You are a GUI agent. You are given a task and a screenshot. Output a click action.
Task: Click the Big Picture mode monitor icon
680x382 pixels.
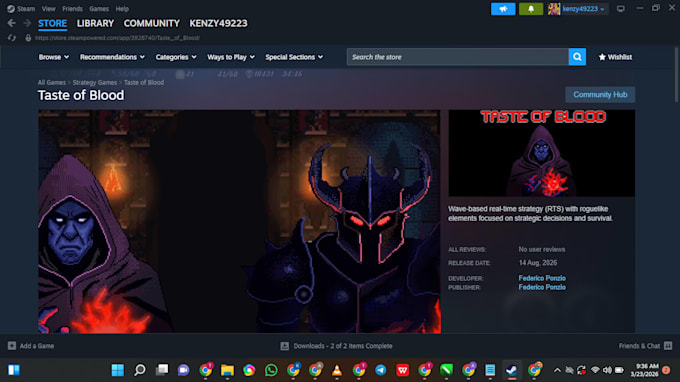click(621, 9)
